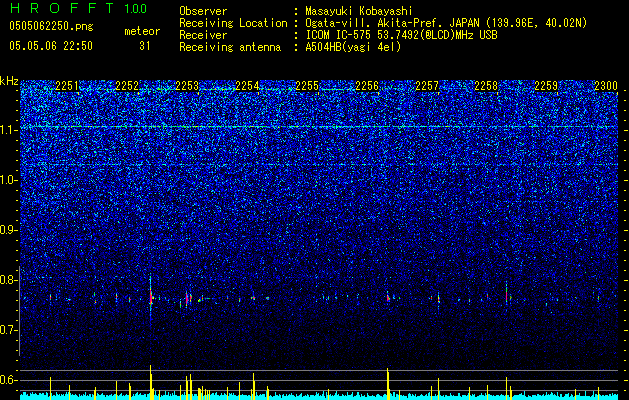The width and height of the screenshot is (629, 400).
Task: Click the time marker 2300
Action: tap(606, 86)
